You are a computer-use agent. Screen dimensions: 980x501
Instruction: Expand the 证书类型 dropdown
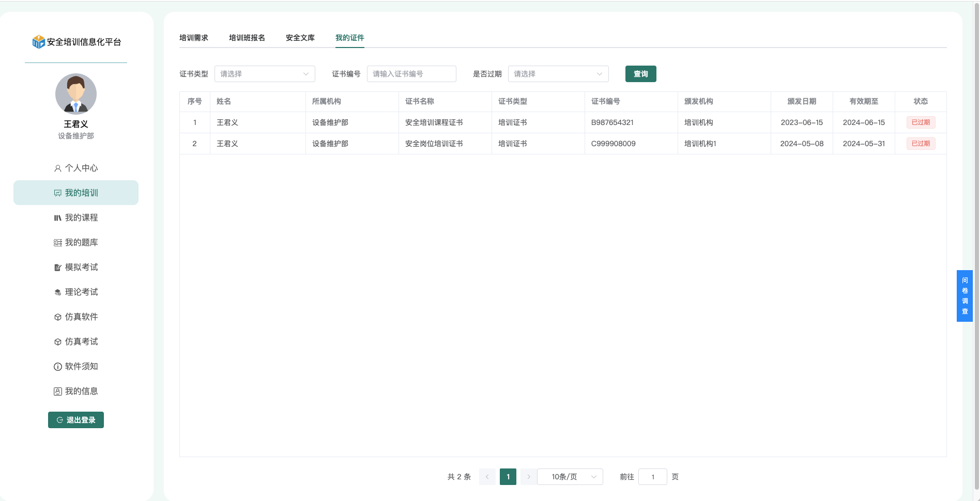264,74
